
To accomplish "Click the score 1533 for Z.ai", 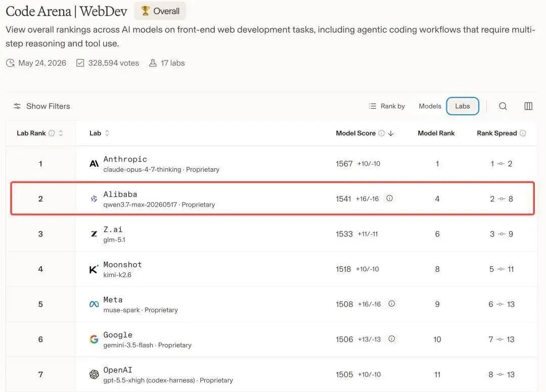I will pos(344,234).
